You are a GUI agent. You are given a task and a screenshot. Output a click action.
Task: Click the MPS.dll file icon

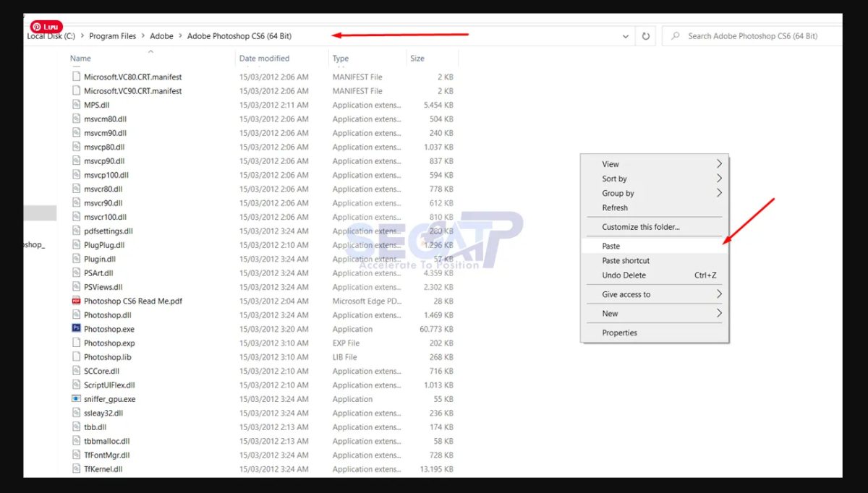(77, 105)
